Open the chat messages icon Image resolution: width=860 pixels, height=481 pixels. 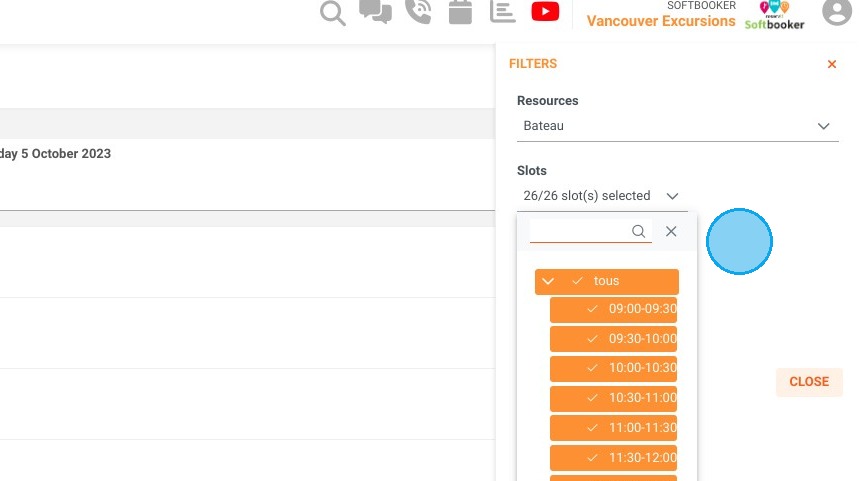click(375, 12)
